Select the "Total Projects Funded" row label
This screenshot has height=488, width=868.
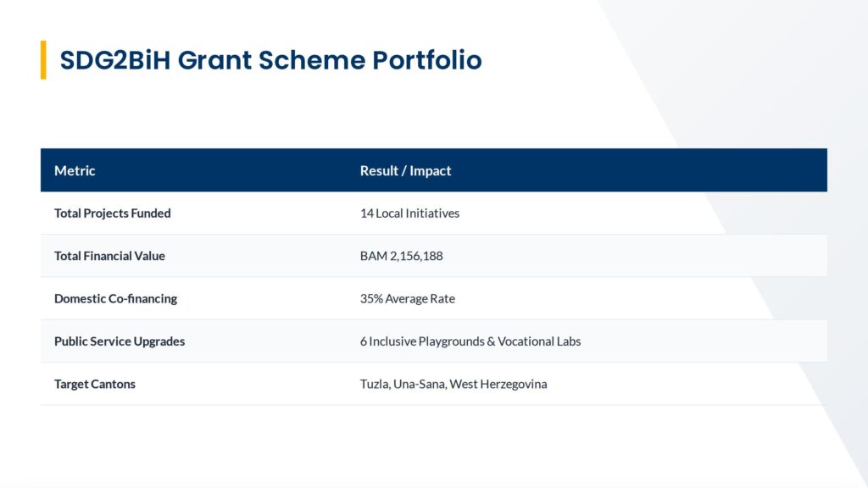113,213
